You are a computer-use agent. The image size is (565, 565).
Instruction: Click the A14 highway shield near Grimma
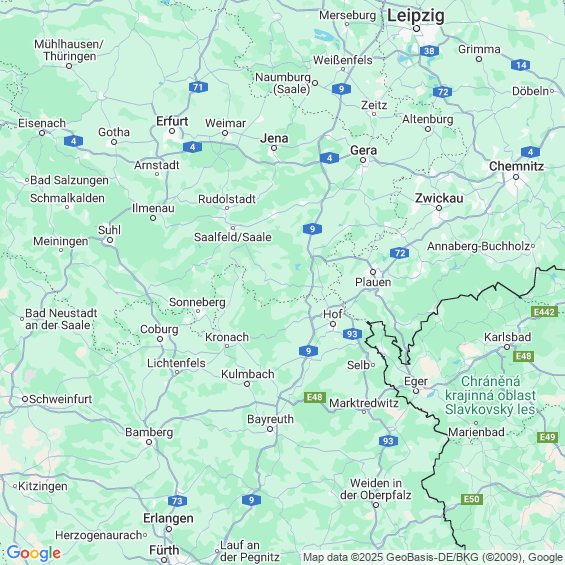pyautogui.click(x=520, y=65)
